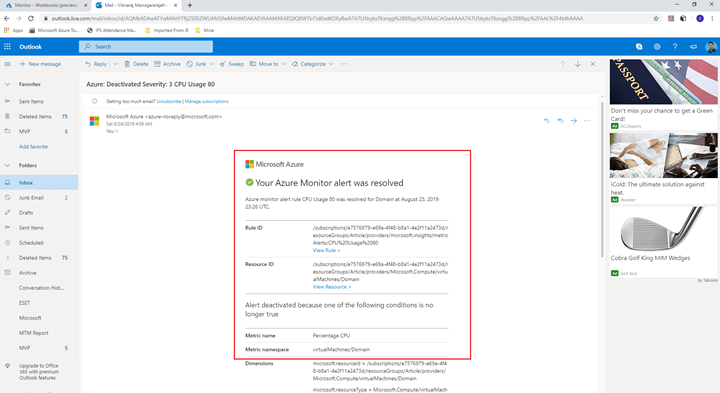This screenshot has height=393, width=720.
Task: Open the Outlook app launcher grid
Action: (7, 46)
